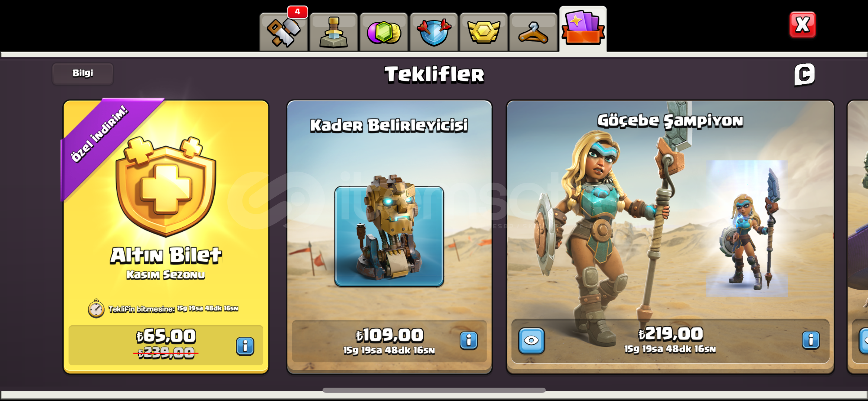Image resolution: width=868 pixels, height=401 pixels.
Task: Open the clothes hanger skins tab
Action: tap(533, 32)
